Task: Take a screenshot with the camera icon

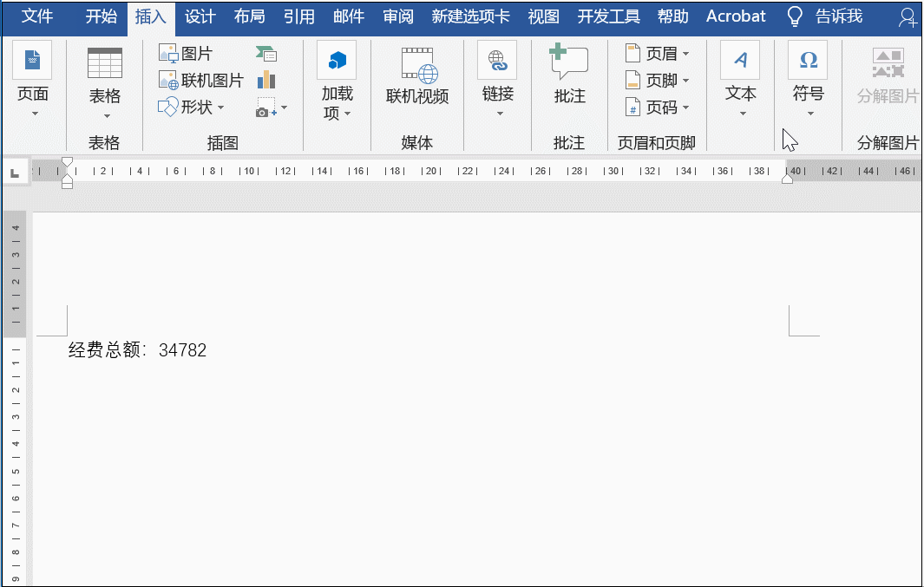Action: click(x=265, y=105)
